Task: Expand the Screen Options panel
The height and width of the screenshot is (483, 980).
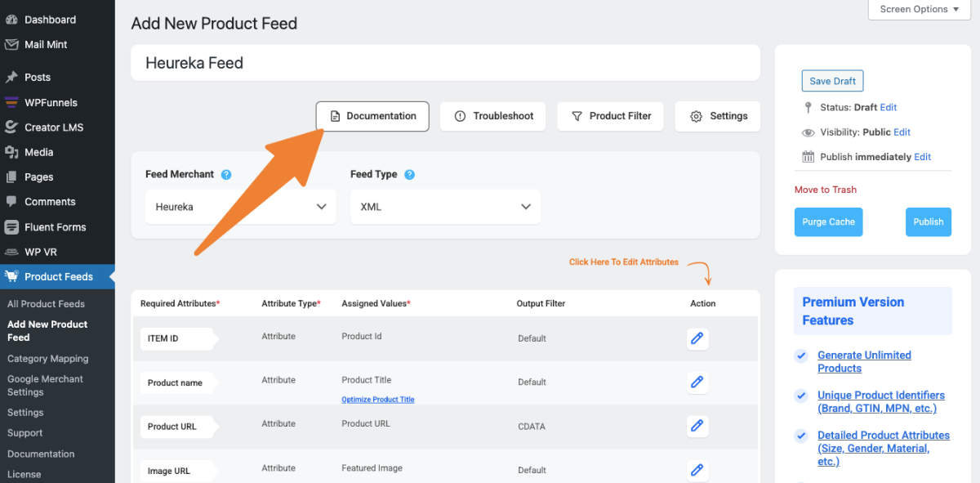Action: 919,10
